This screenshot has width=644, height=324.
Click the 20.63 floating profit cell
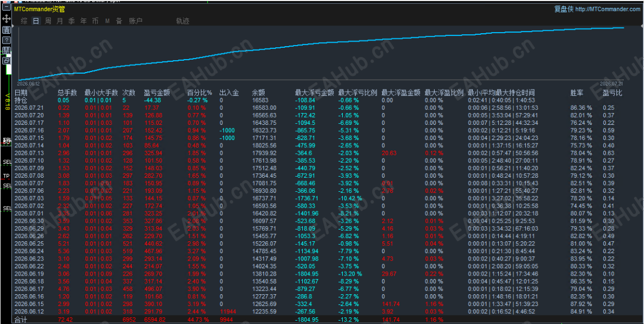389,153
